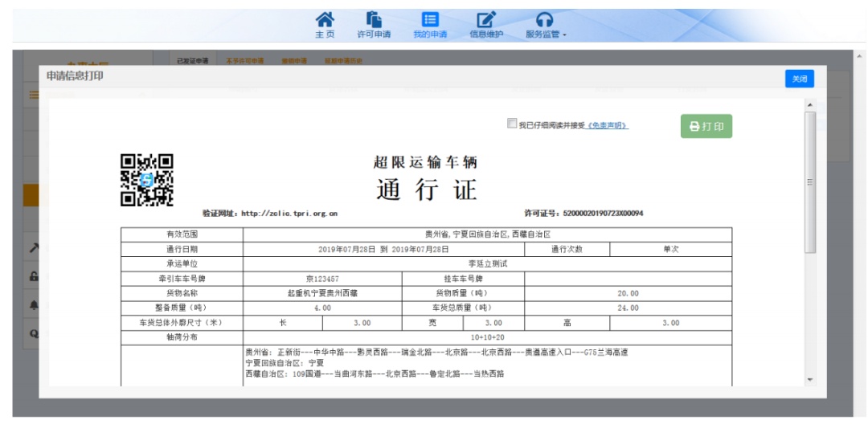This screenshot has height=428, width=868.
Task: Open 信息维护 edit icon
Action: [486, 24]
